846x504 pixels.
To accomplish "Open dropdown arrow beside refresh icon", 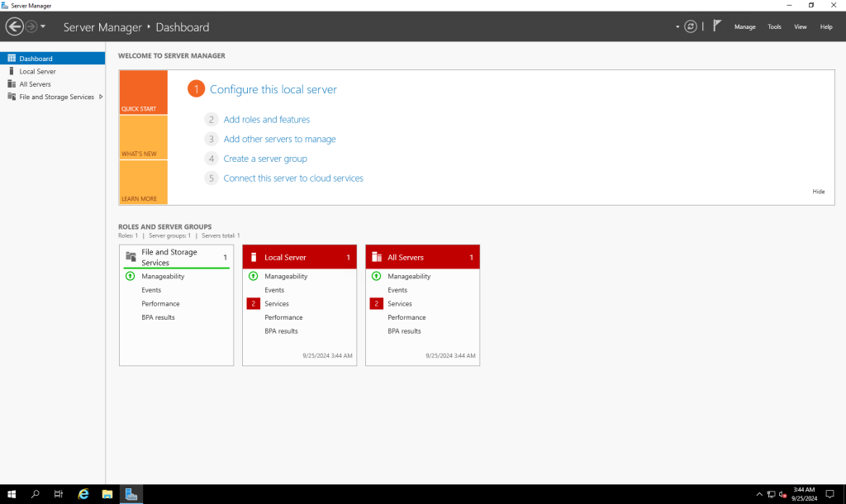I will [677, 26].
